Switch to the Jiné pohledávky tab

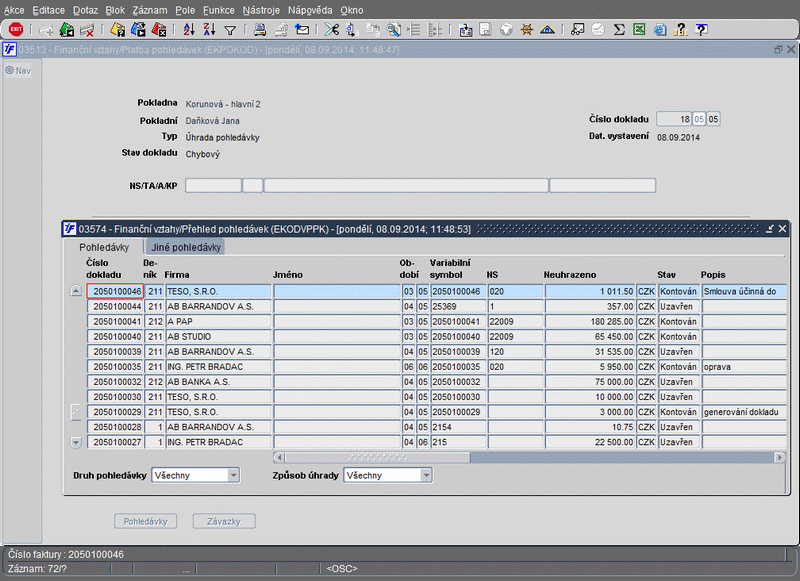[x=186, y=247]
